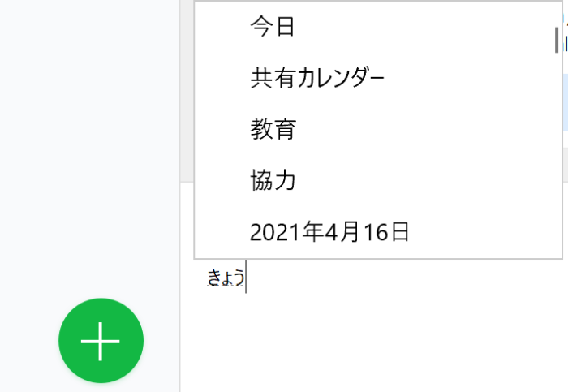Click the gray strip left of candidate popup
568x392 pixels.
click(x=187, y=91)
